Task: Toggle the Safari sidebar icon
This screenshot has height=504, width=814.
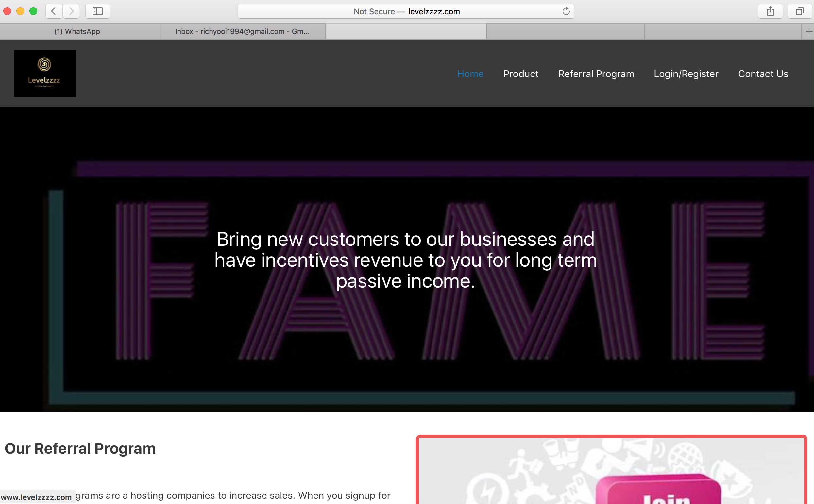Action: 97,11
